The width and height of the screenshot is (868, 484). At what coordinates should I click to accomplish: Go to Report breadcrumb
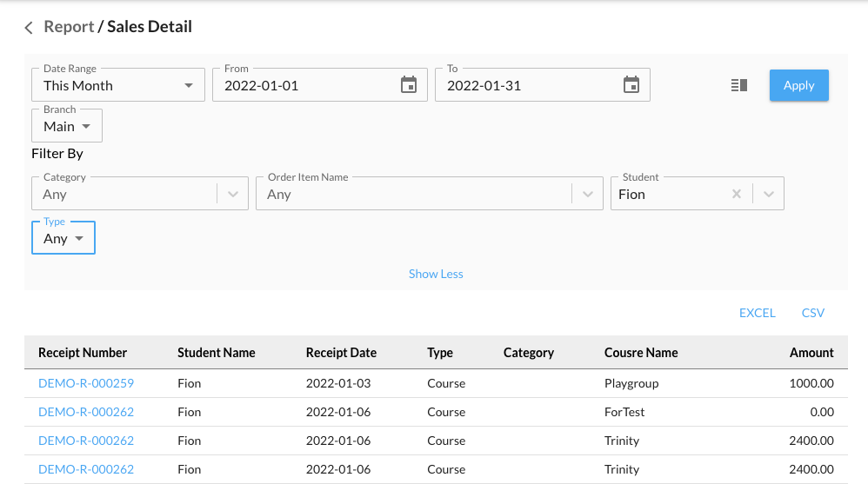pyautogui.click(x=69, y=27)
